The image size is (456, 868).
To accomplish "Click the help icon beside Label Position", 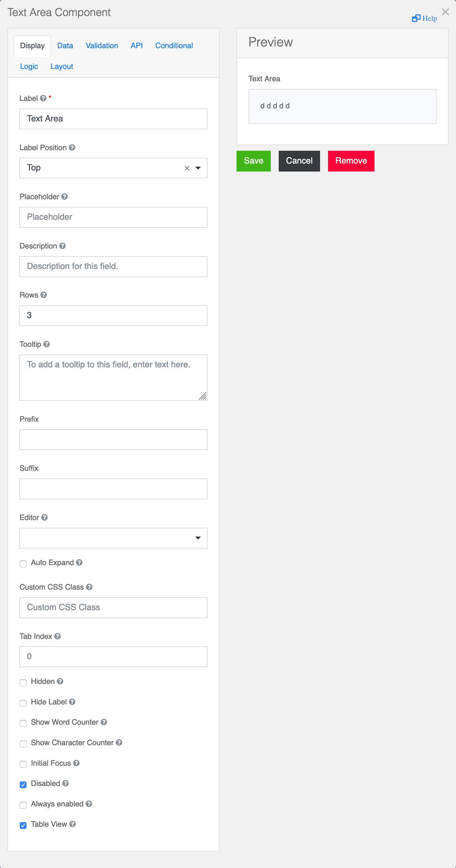I will pos(72,148).
